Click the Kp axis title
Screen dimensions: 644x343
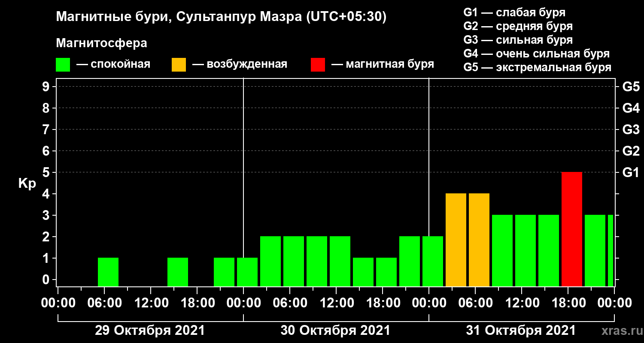[x=27, y=184]
